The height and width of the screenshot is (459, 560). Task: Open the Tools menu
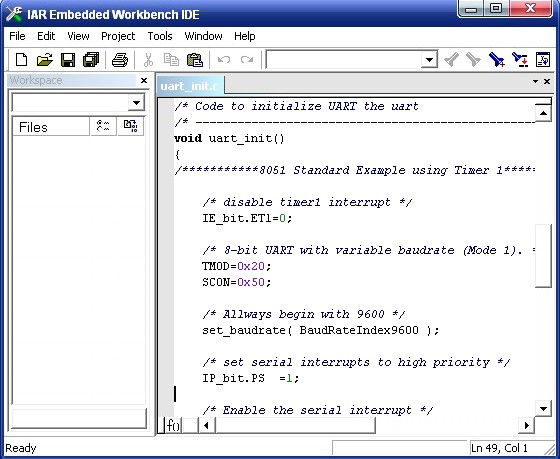pos(160,36)
